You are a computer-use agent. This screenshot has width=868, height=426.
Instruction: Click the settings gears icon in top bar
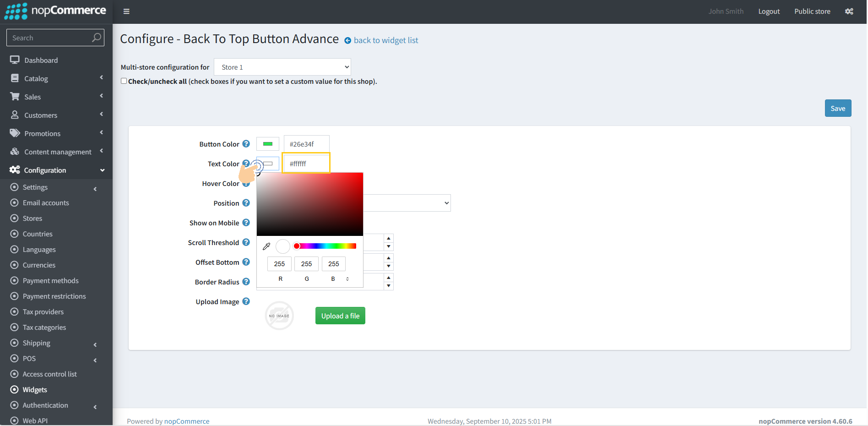pos(849,11)
